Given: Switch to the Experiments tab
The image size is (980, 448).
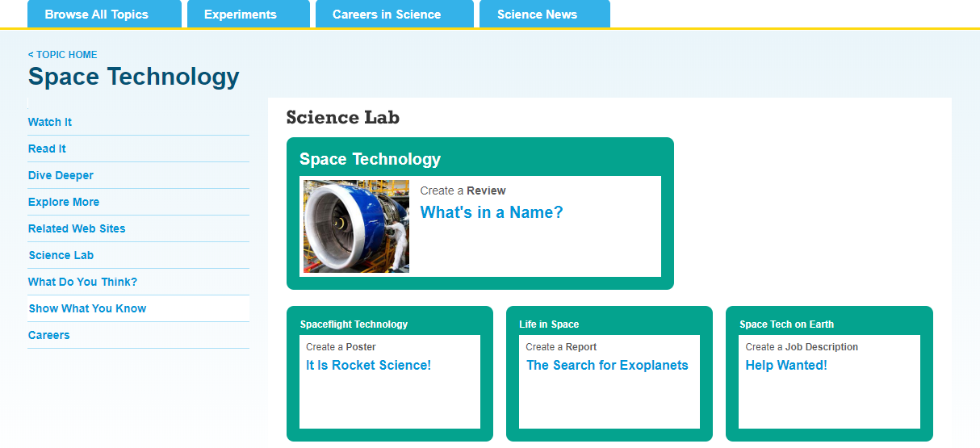Looking at the screenshot, I should pyautogui.click(x=249, y=14).
